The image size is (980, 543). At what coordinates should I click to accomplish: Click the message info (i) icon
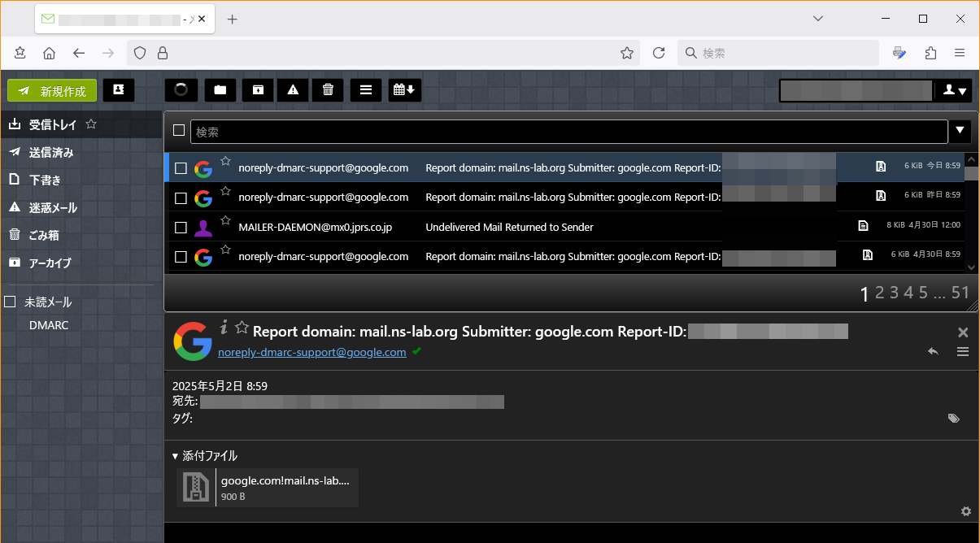[224, 328]
